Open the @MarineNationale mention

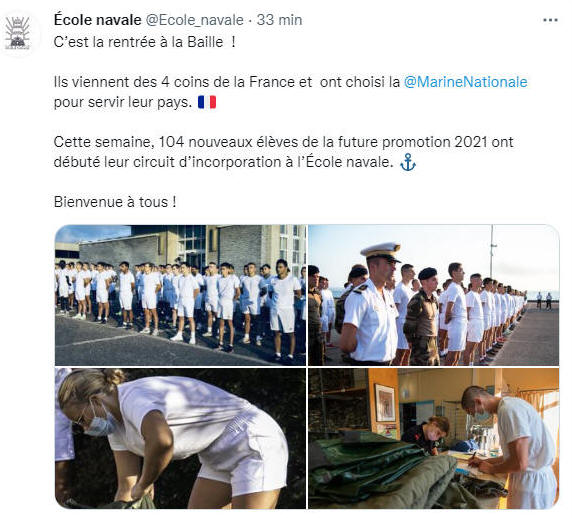pyautogui.click(x=465, y=82)
